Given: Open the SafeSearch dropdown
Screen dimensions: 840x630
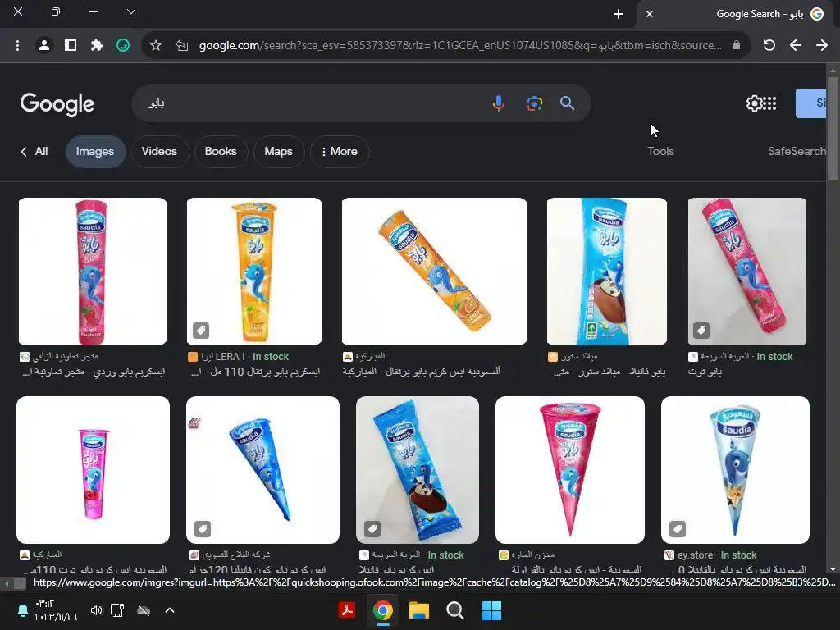Looking at the screenshot, I should [797, 152].
